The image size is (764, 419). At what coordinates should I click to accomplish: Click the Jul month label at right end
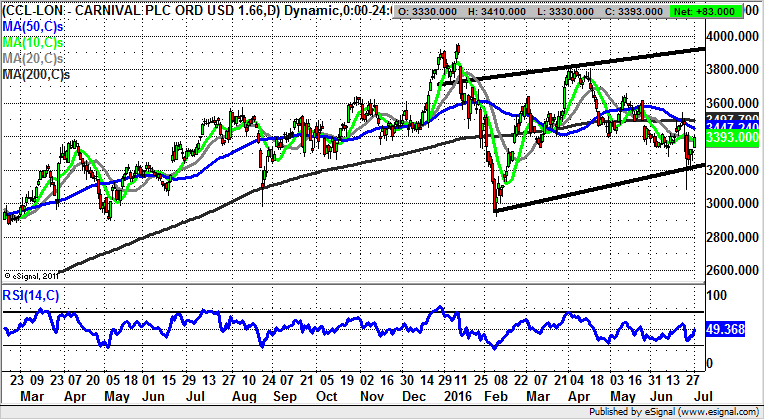pos(692,394)
